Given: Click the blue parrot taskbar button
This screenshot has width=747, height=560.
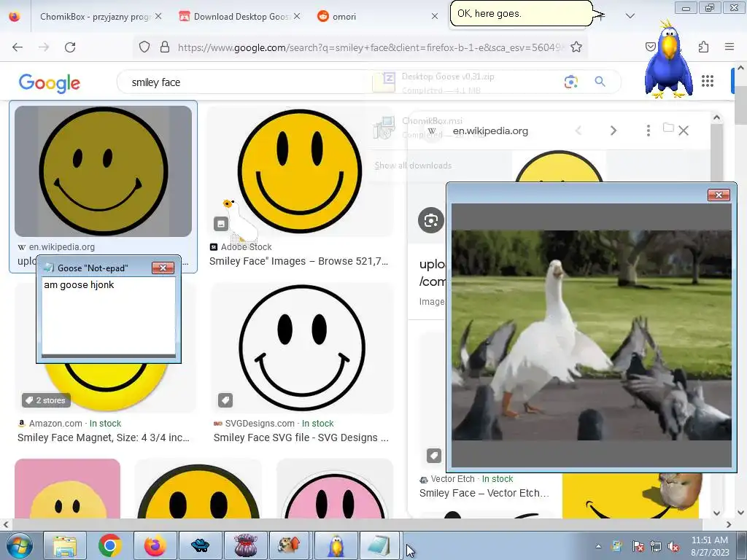Looking at the screenshot, I should [x=336, y=545].
